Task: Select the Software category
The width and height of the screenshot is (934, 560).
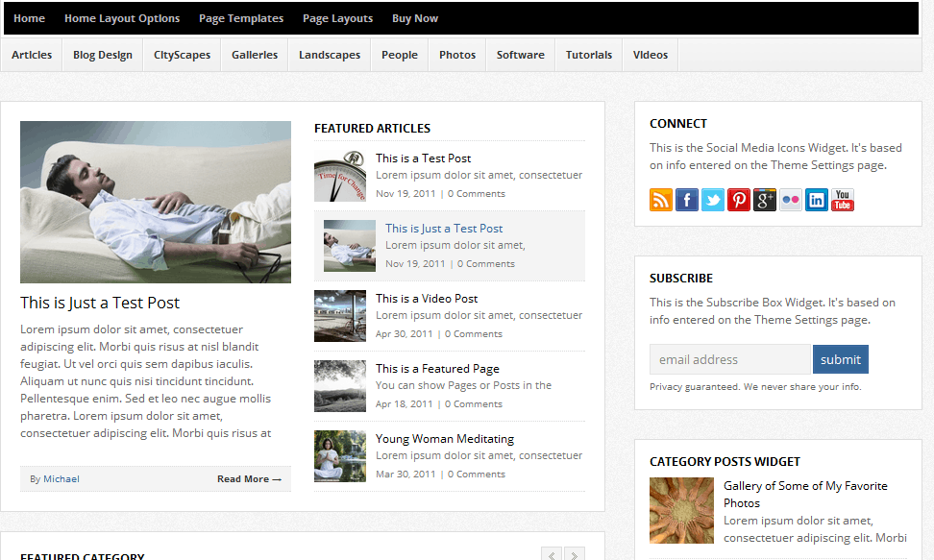Action: pyautogui.click(x=521, y=55)
